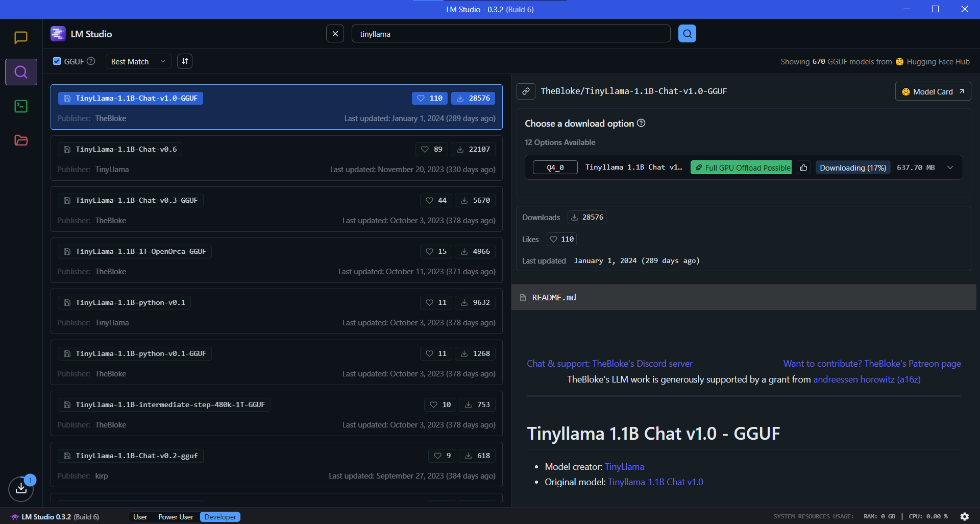Open the Chat sidebar icon
This screenshot has height=524, width=980.
pyautogui.click(x=21, y=37)
